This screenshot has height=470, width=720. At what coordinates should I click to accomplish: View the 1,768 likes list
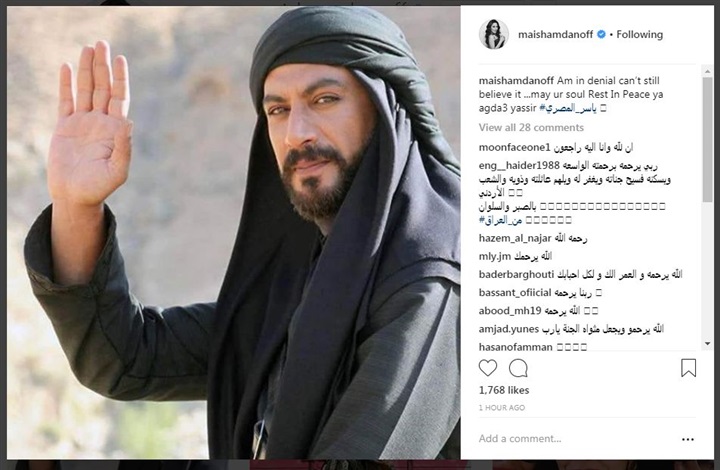504,390
